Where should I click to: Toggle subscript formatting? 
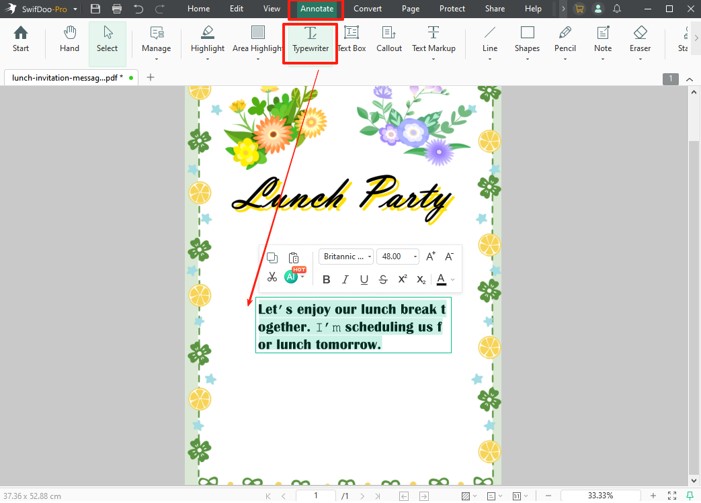tap(421, 279)
